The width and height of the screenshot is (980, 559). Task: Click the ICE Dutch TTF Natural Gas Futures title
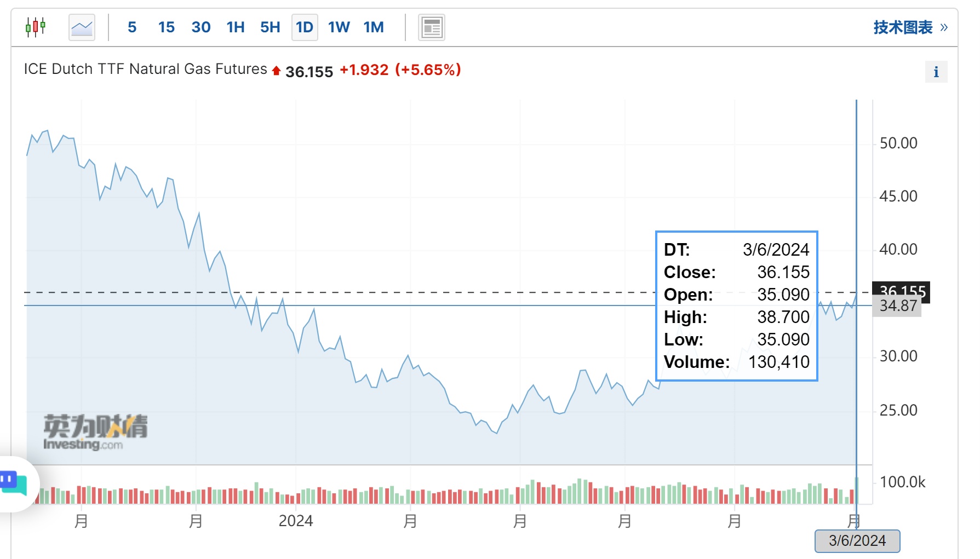(x=145, y=69)
